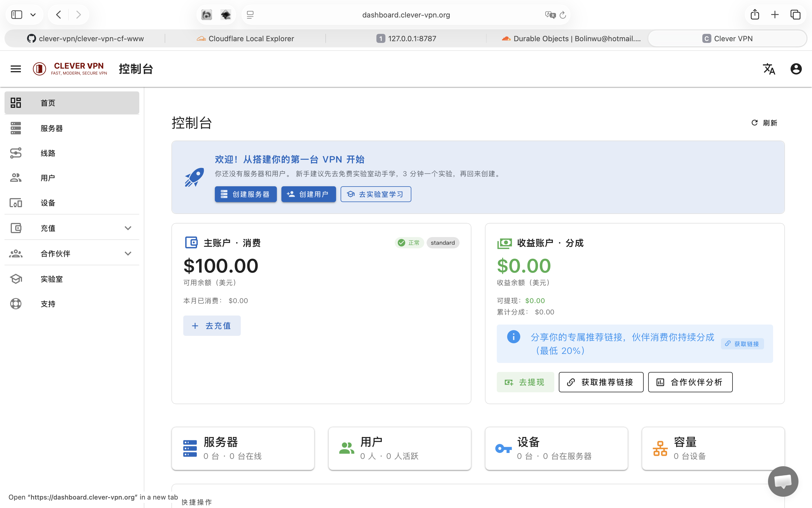Screen dimensions: 812x508
Task: Click 去实验室学习 button
Action: point(376,194)
